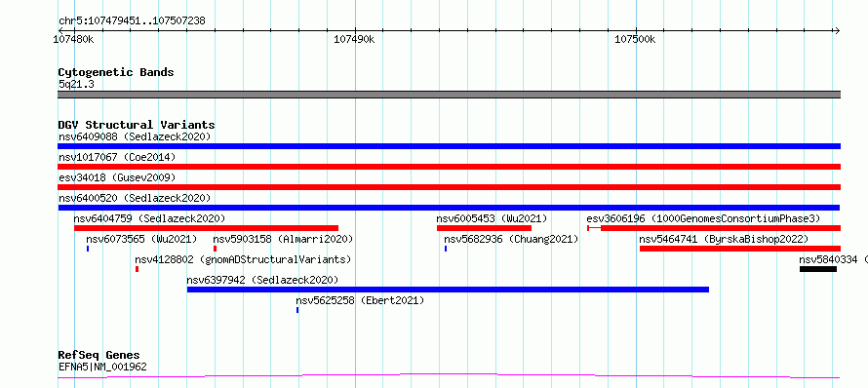Click the nsv1017067 (Coe2014) label

click(117, 157)
